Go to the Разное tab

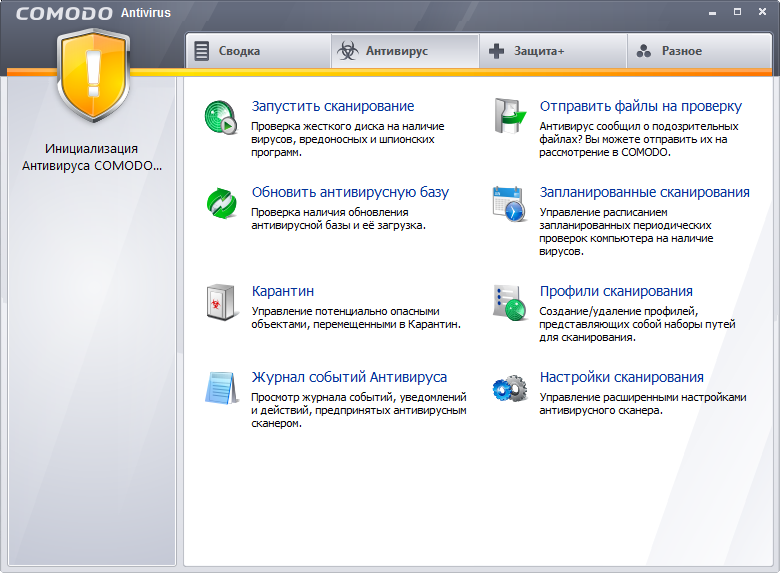[699, 51]
